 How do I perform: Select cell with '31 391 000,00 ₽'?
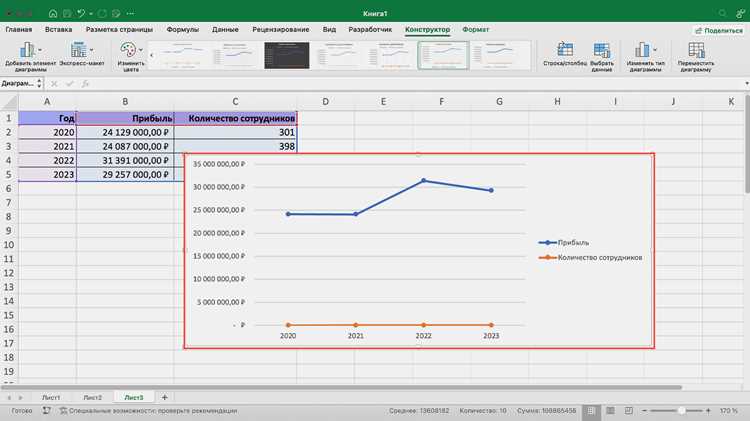pyautogui.click(x=125, y=160)
